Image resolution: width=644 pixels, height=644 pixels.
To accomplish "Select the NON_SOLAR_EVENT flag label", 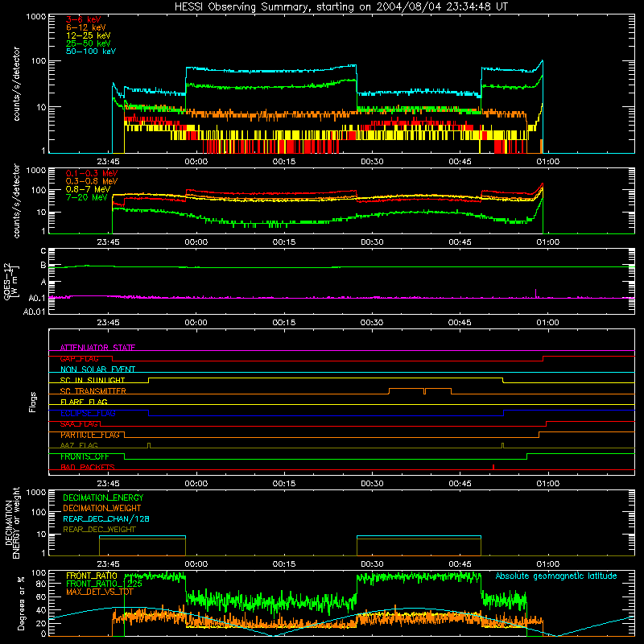I will 97,369.
